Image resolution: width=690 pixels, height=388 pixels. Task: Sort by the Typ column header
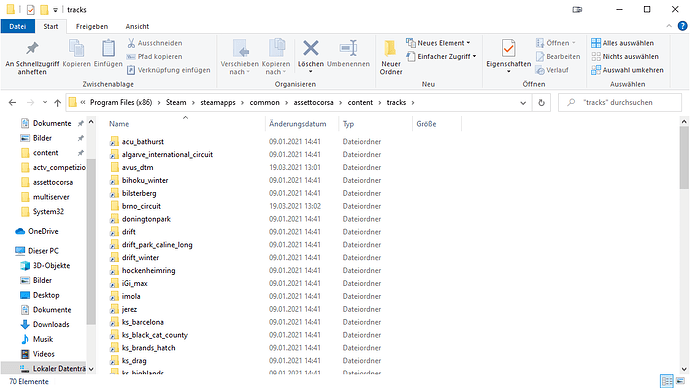(x=349, y=124)
